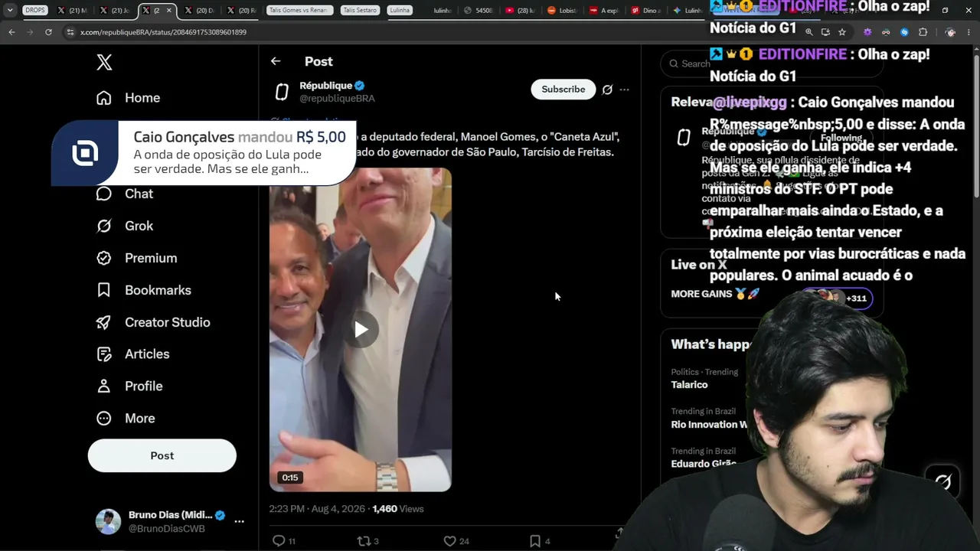Open the Talarico trending topic

689,385
